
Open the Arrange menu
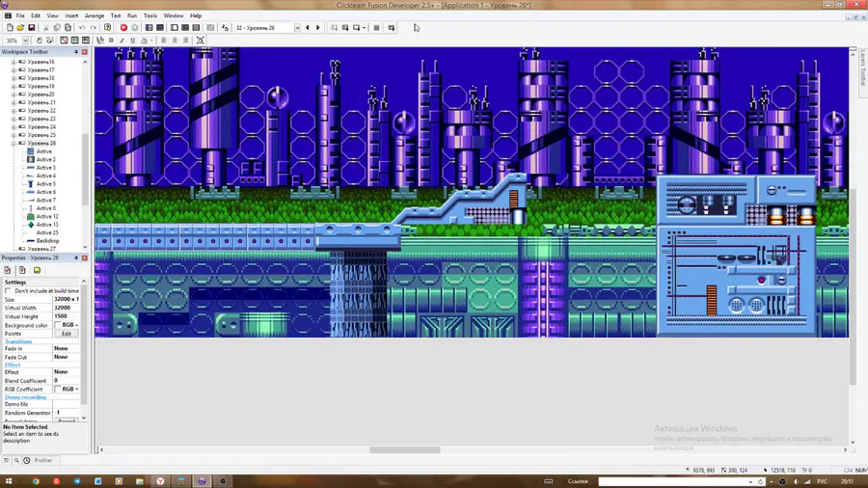(95, 16)
